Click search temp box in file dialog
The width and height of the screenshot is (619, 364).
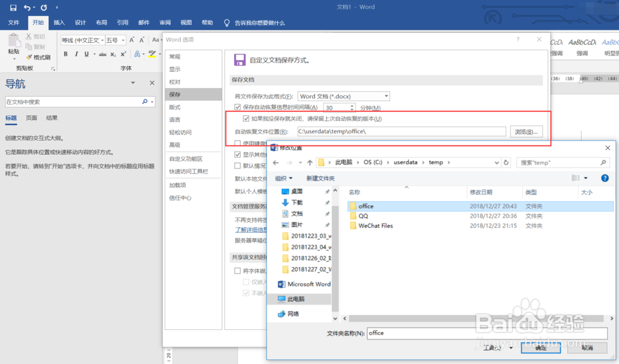point(563,163)
